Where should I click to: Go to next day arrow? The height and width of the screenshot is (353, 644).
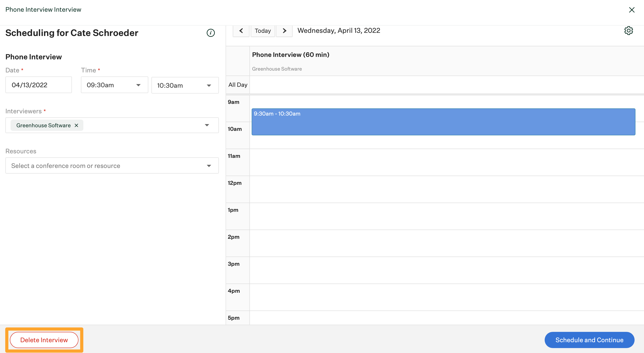[284, 31]
